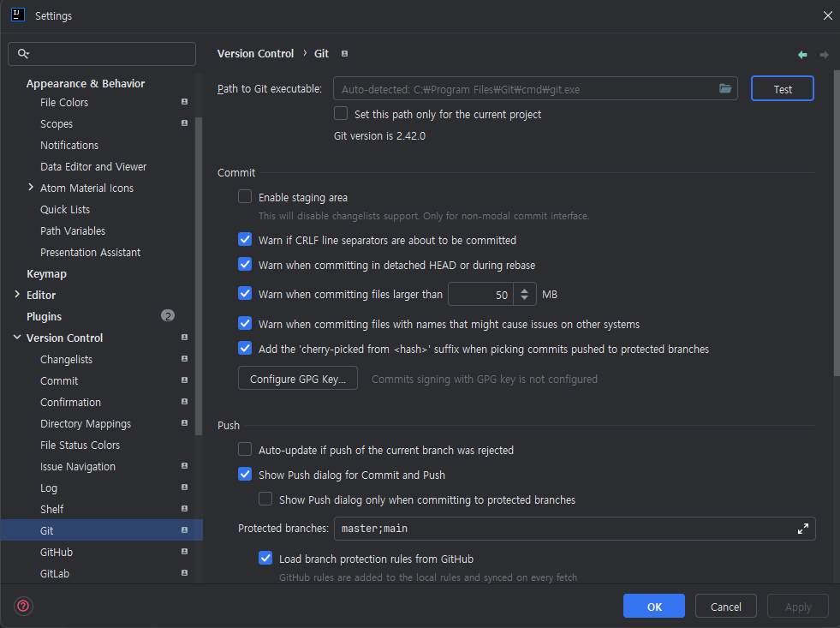Click project icon beside File Colors
This screenshot has height=628, width=840.
click(x=184, y=102)
